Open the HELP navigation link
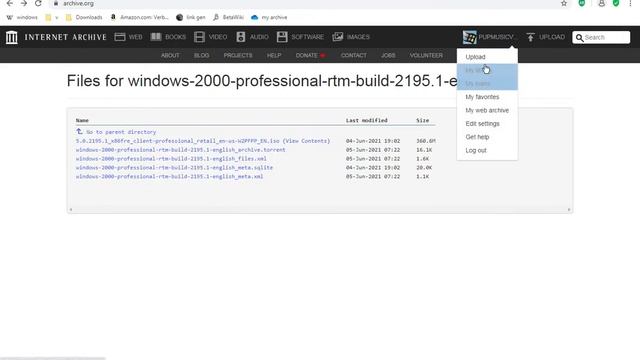The image size is (640, 360). pyautogui.click(x=274, y=56)
